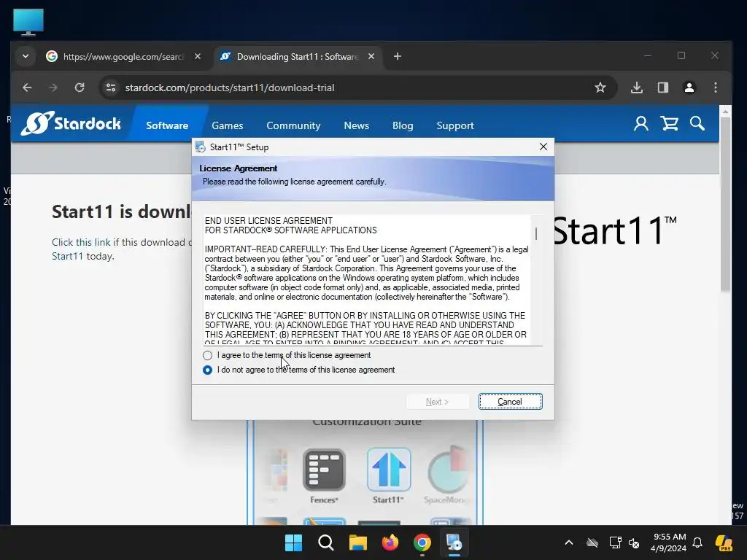View site information icon in address bar
747x560 pixels.
[111, 87]
